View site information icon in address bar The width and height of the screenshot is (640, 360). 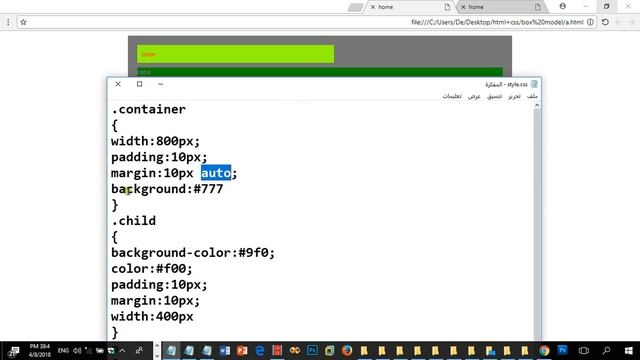click(x=590, y=22)
